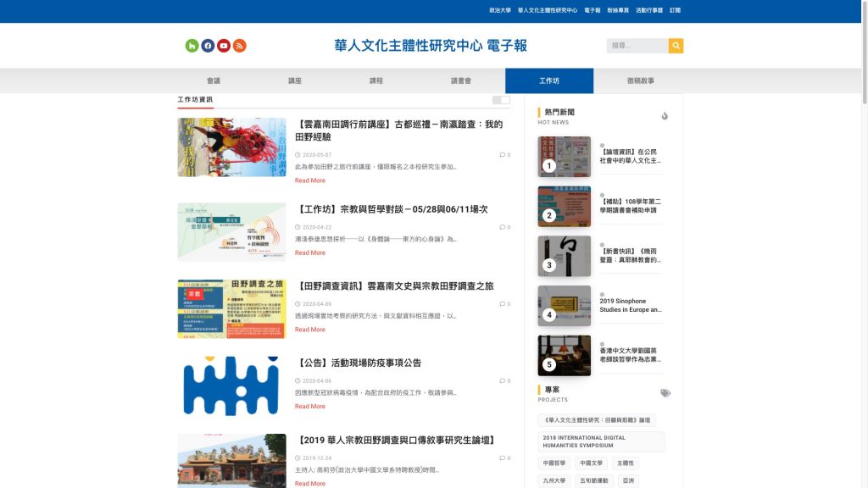
Task: Open hot news thumbnail number 3
Action: coord(564,256)
